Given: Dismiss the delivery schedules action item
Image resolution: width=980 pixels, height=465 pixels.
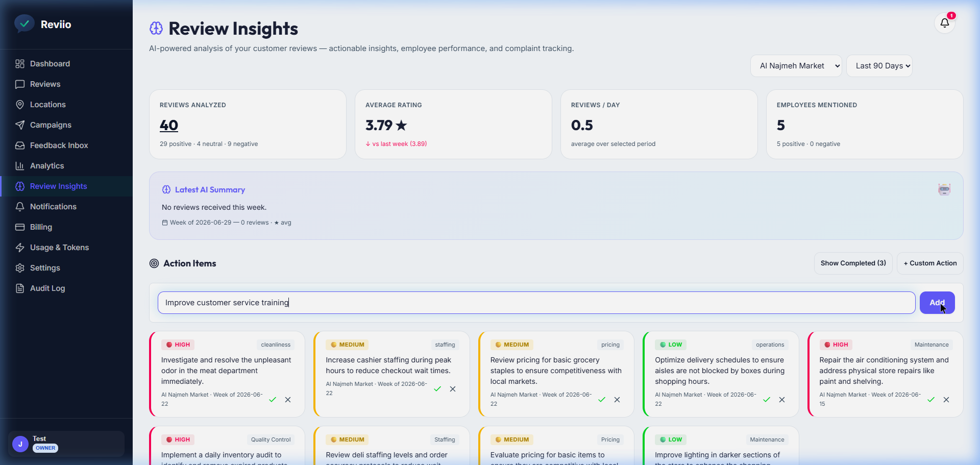Looking at the screenshot, I should click(x=782, y=400).
